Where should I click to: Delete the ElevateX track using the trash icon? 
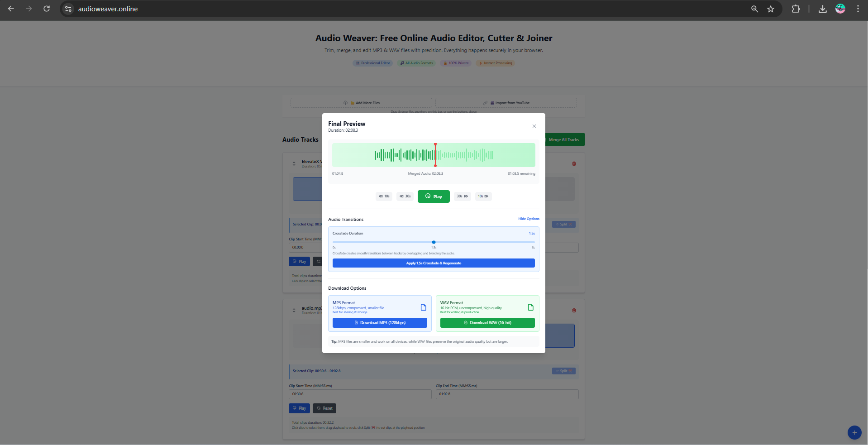(x=573, y=163)
